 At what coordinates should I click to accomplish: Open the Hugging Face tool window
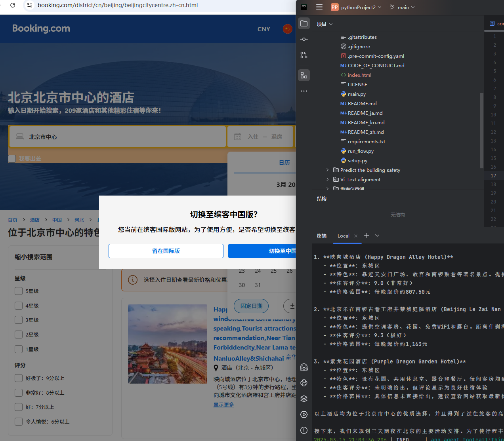click(304, 367)
